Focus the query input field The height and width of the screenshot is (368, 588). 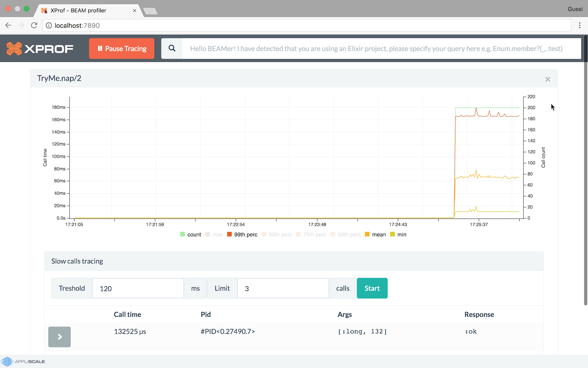[382, 48]
